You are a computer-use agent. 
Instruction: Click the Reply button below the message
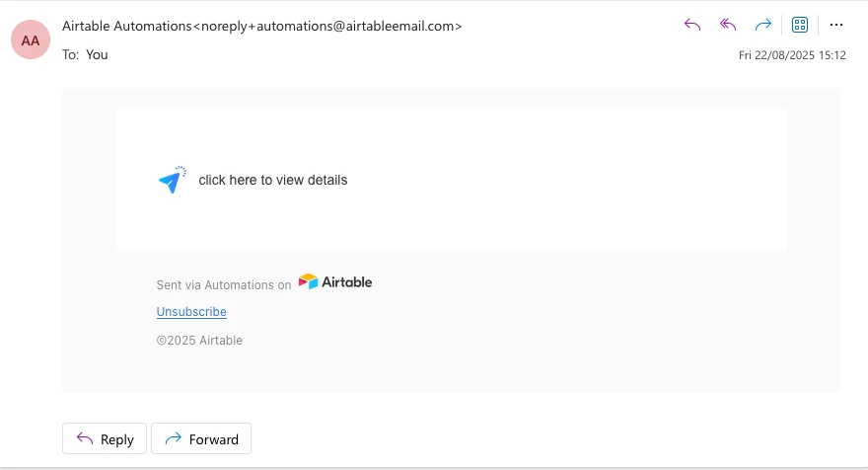coord(105,438)
